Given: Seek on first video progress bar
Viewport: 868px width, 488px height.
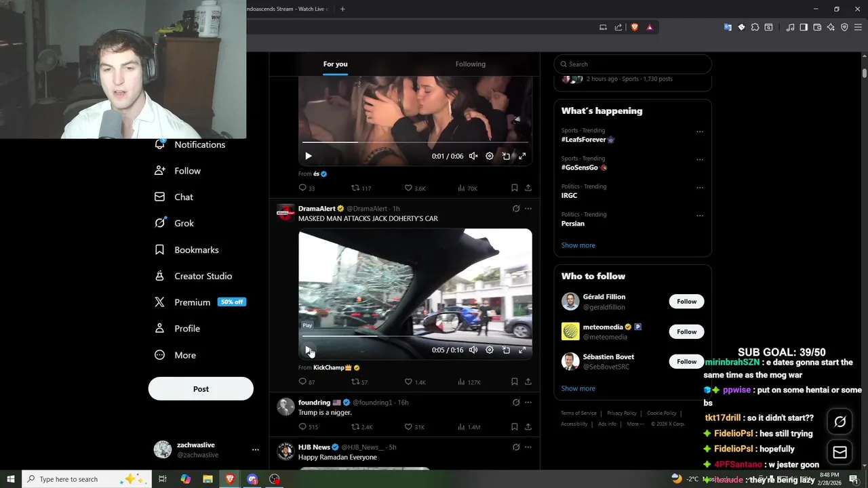Looking at the screenshot, I should pos(415,142).
